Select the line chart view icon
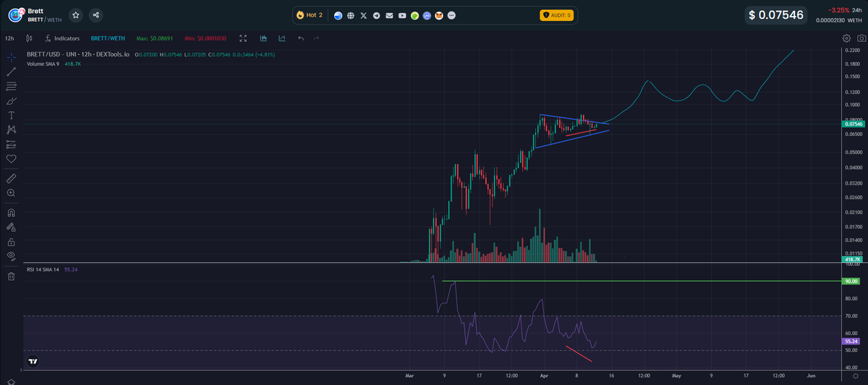This screenshot has height=385, width=868. coord(281,38)
